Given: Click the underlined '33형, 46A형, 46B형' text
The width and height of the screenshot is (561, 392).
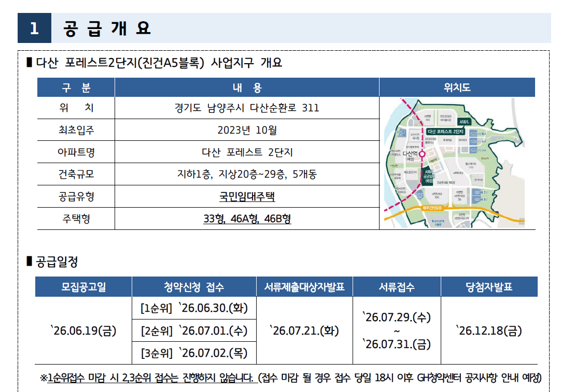Looking at the screenshot, I should tap(247, 219).
